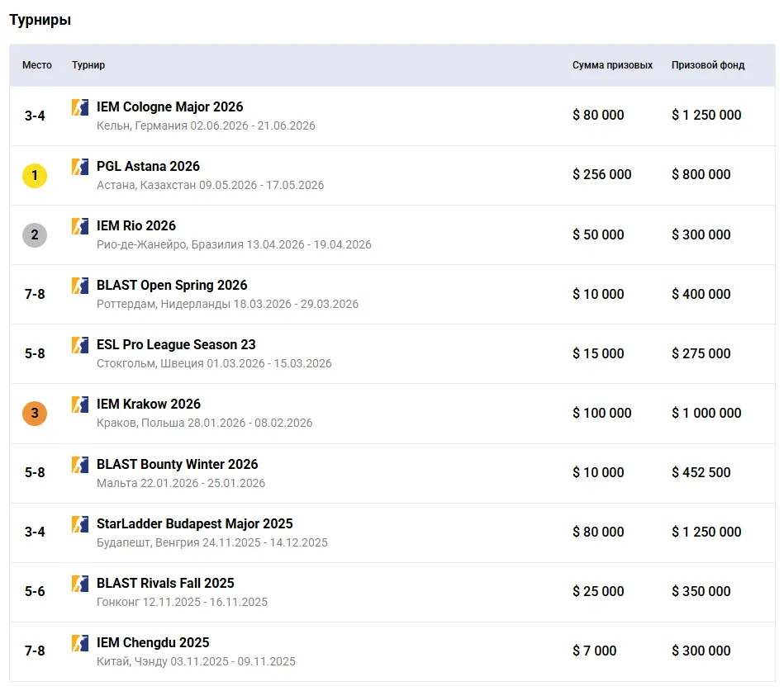Open the IEM Krakow 2026 tournament
The image size is (784, 691).
(149, 405)
